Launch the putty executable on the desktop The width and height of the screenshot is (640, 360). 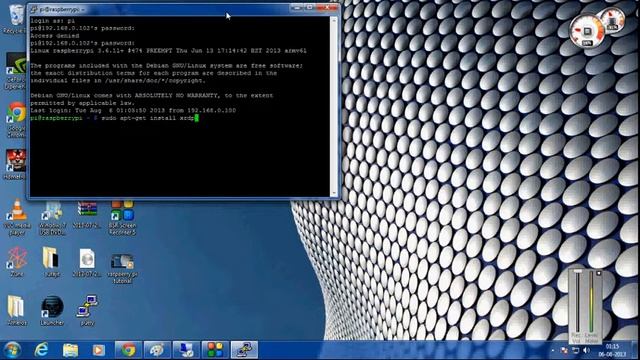[87, 310]
